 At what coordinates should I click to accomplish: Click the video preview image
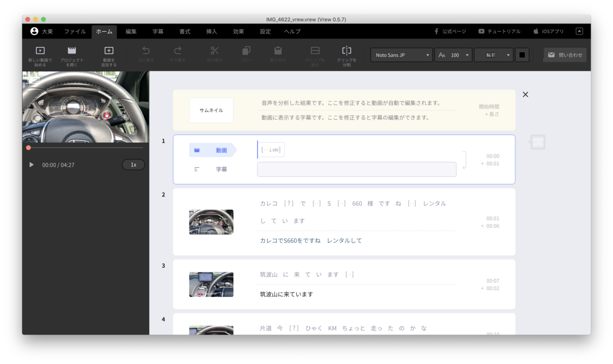(86, 107)
